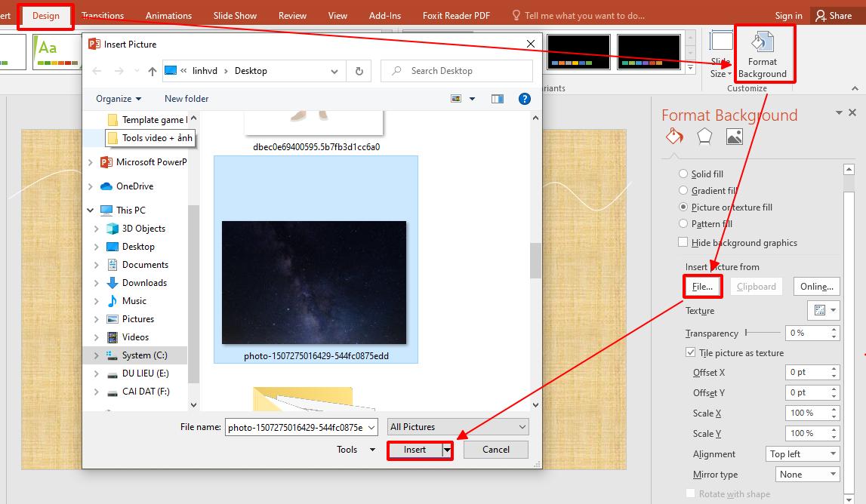This screenshot has height=504, width=866.
Task: Click the back navigation arrow in the dialog
Action: click(x=97, y=70)
